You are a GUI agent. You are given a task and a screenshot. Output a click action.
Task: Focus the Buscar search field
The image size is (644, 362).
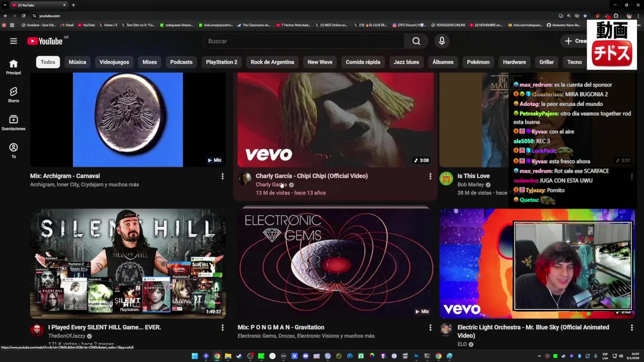click(x=303, y=41)
